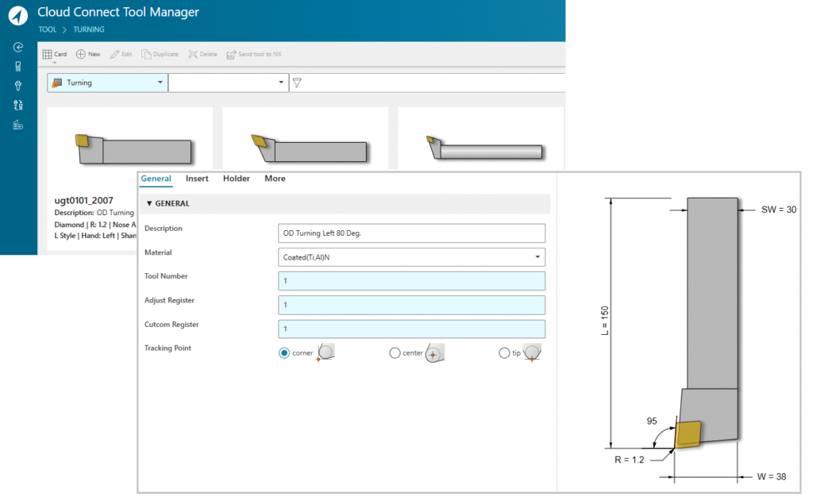The image size is (813, 504).
Task: Select the corner tracking point radio
Action: (284, 353)
